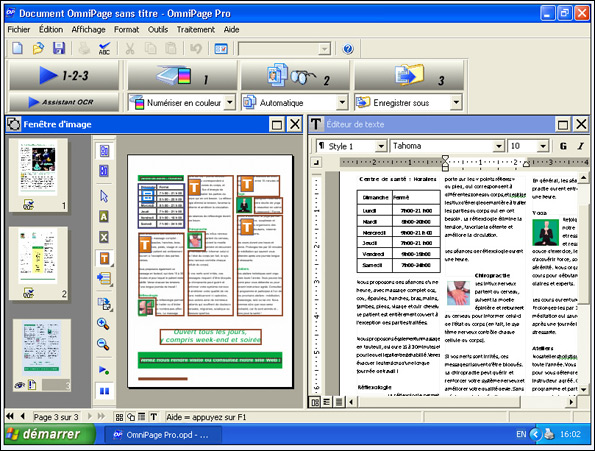Screen dimensions: 595x451
Task: Toggle the image view button in status bar
Action: click(131, 417)
